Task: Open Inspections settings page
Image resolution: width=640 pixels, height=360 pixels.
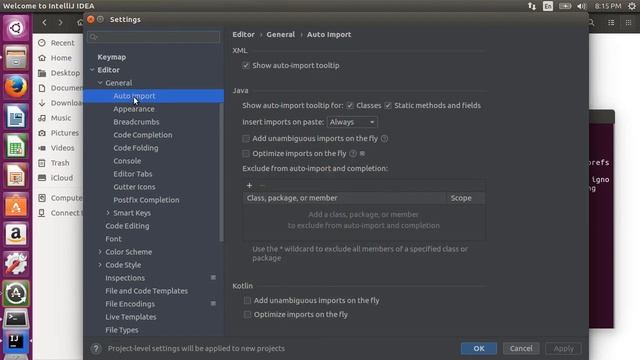Action: [x=125, y=278]
